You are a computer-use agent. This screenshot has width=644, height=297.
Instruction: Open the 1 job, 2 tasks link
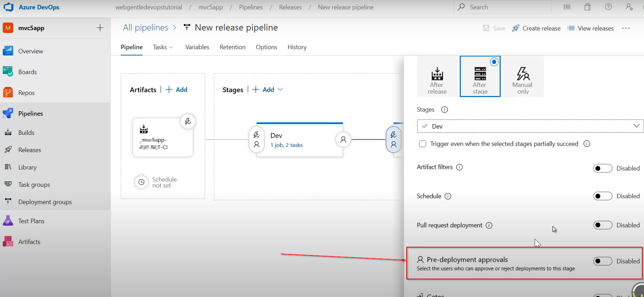pos(286,145)
